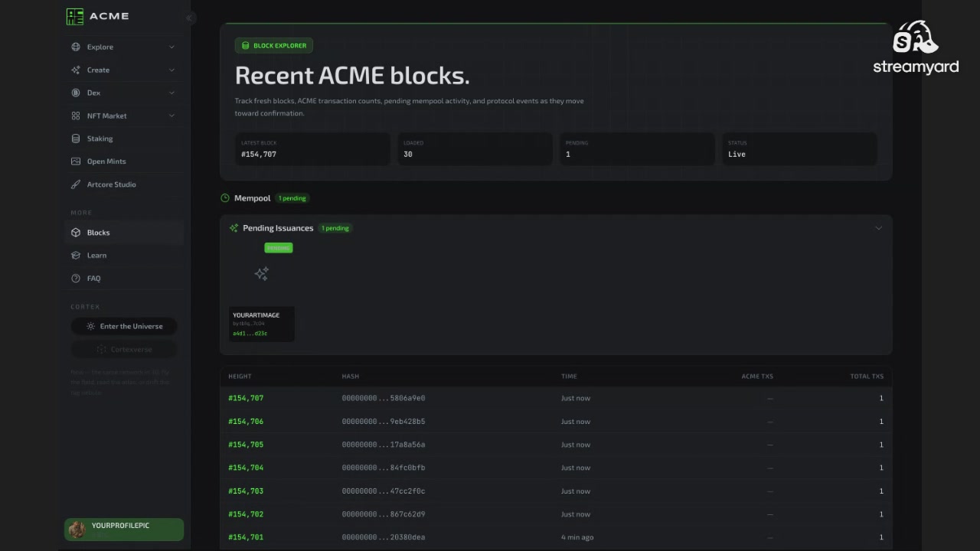Click the Learn graduation cap icon
The width and height of the screenshot is (980, 551).
click(76, 256)
